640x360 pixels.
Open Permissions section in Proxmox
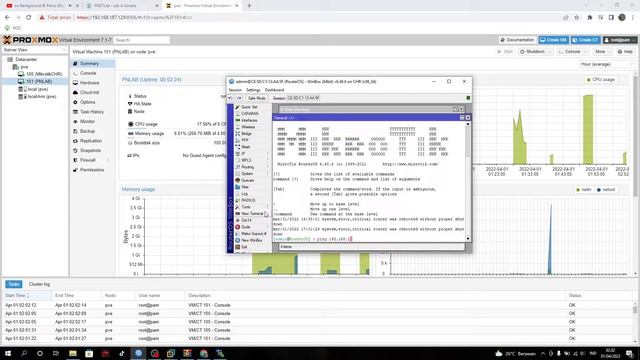click(93, 170)
